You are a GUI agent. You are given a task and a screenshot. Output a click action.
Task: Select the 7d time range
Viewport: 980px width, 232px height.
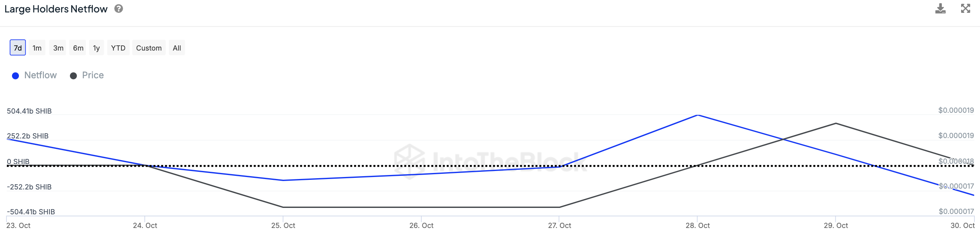coord(18,48)
